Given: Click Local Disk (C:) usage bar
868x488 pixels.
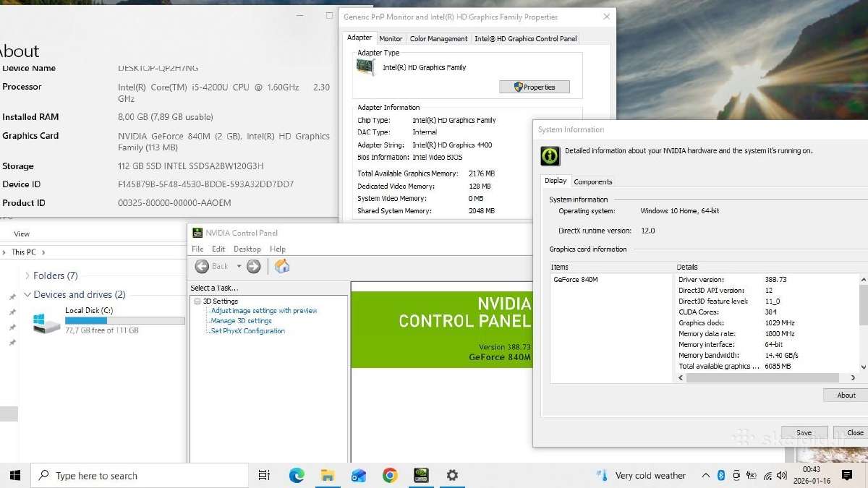Looking at the screenshot, I should point(125,320).
